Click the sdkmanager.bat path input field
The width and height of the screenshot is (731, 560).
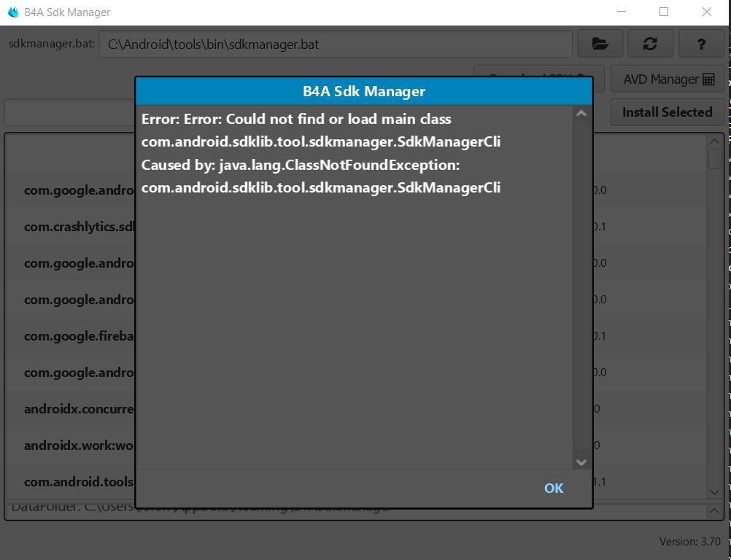pos(335,44)
